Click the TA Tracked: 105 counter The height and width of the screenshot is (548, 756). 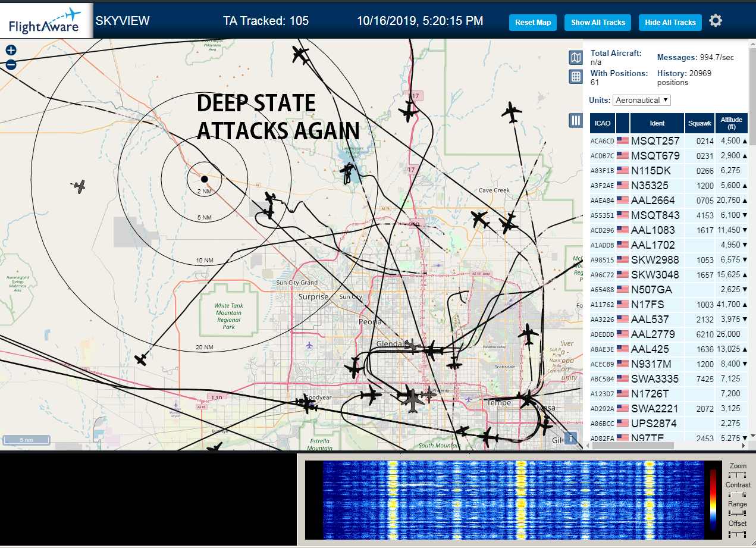pos(266,21)
